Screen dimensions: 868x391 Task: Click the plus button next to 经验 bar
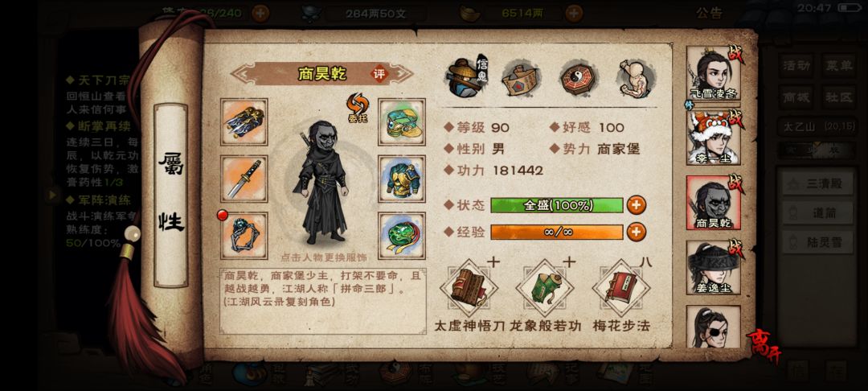(636, 232)
